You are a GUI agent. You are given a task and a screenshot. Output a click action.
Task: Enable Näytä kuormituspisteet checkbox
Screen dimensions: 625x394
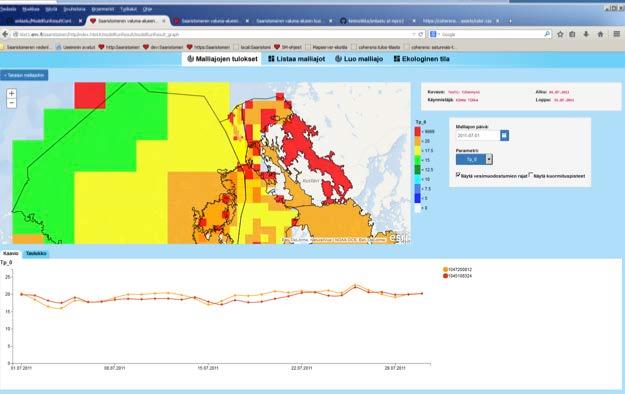point(531,175)
